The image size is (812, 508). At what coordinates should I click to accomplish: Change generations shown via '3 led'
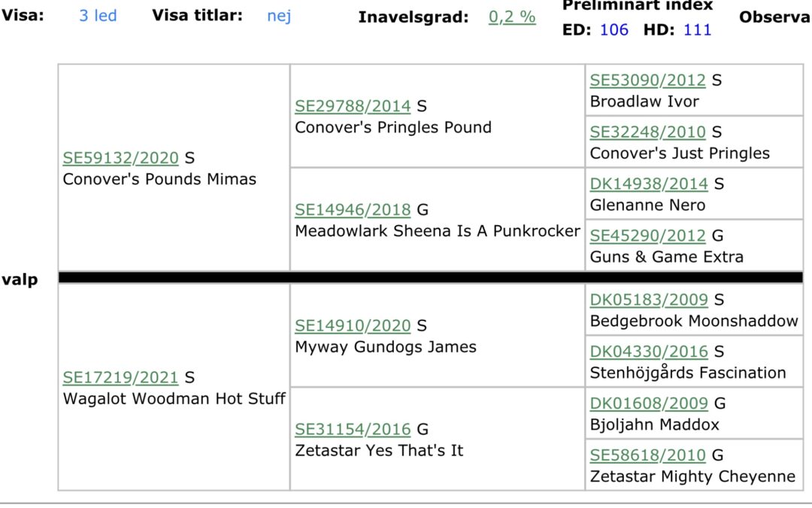[98, 16]
